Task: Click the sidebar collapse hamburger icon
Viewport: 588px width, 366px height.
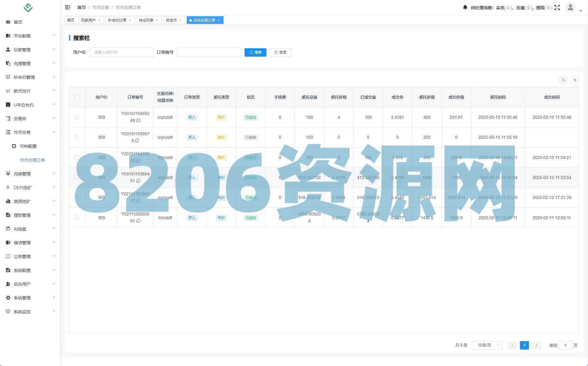Action: tap(67, 7)
